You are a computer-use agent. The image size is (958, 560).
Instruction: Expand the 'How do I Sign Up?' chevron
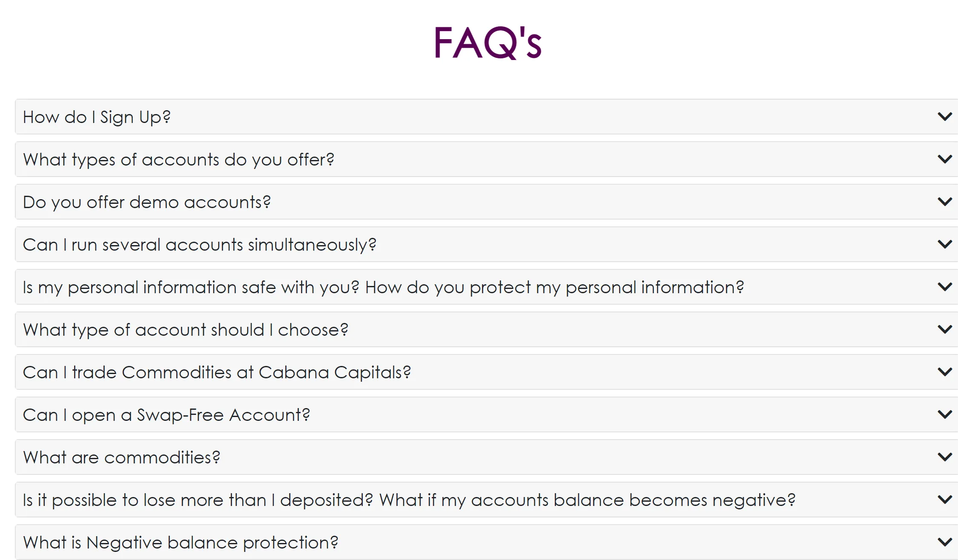[945, 117]
